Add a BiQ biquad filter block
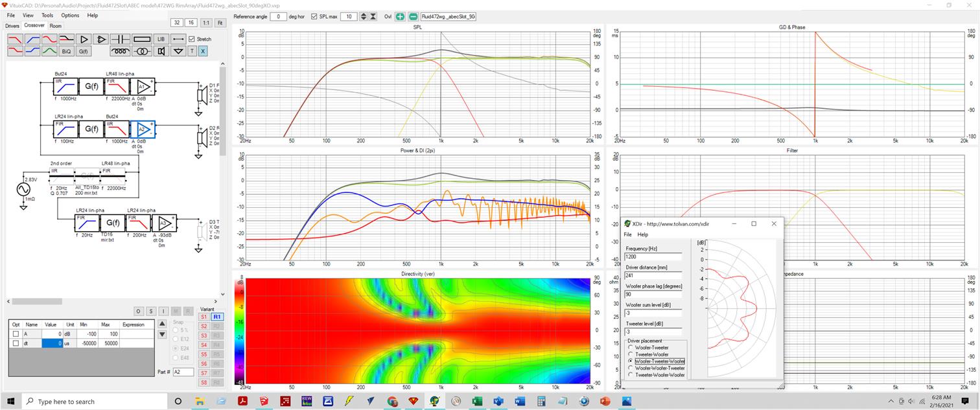The height and width of the screenshot is (410, 980). (66, 51)
